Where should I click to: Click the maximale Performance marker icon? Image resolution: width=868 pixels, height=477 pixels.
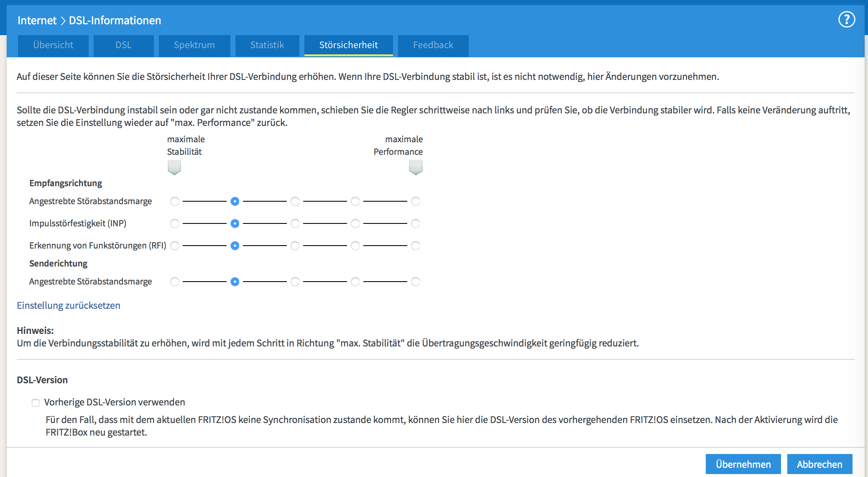(x=416, y=167)
